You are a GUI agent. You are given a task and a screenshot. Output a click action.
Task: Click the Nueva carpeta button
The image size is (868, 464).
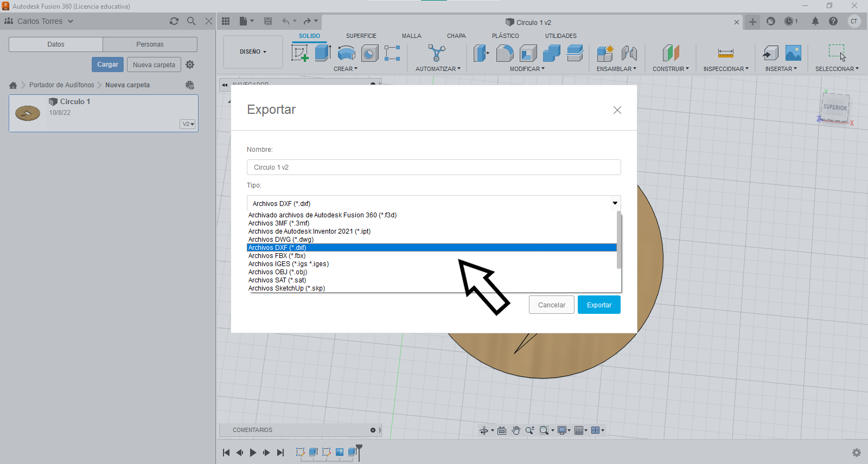154,65
